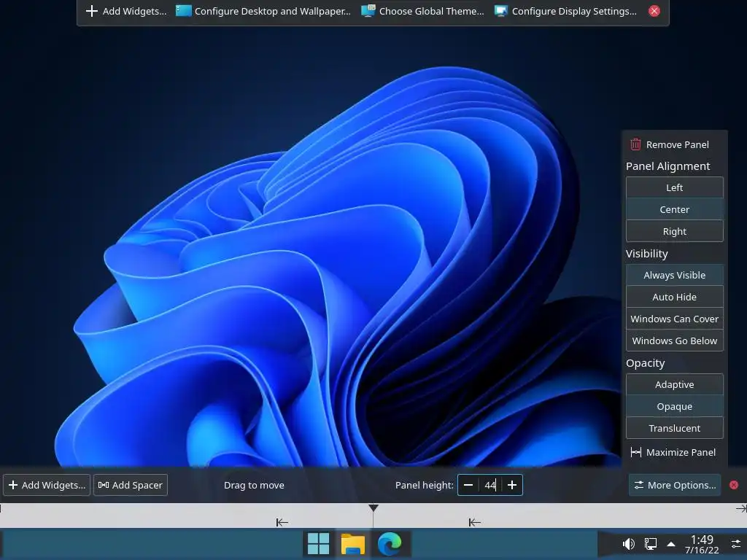747x560 pixels.
Task: Click the network tray icon
Action: point(650,544)
